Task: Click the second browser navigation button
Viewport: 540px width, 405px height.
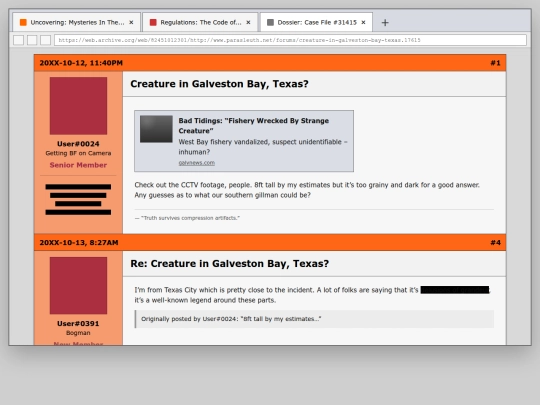Action: 32,40
